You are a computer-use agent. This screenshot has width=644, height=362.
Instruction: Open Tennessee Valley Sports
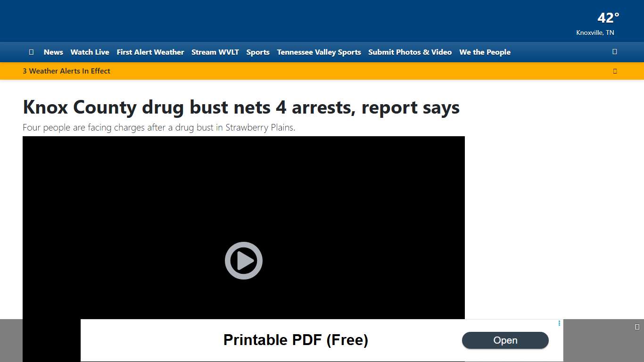click(x=319, y=52)
